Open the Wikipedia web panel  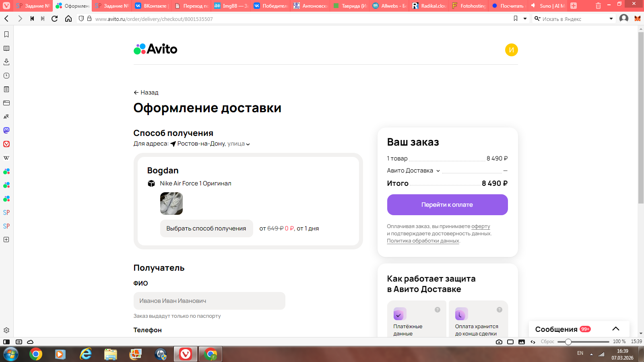(6, 158)
